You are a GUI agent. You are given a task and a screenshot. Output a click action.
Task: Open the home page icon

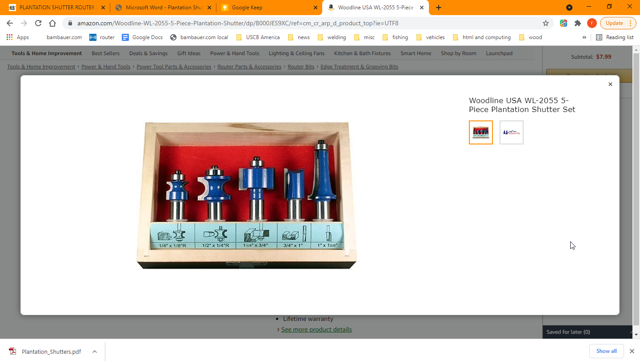coord(52,23)
